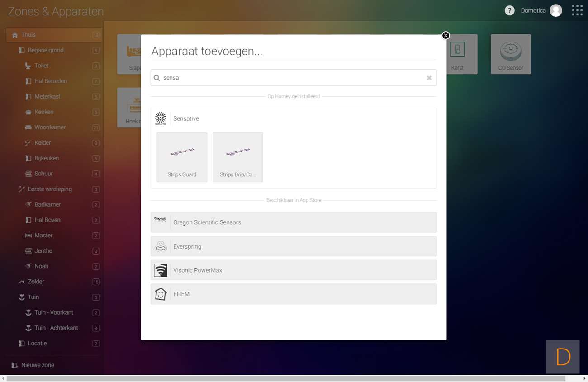
Task: Open the Everspring app entry
Action: (x=294, y=246)
